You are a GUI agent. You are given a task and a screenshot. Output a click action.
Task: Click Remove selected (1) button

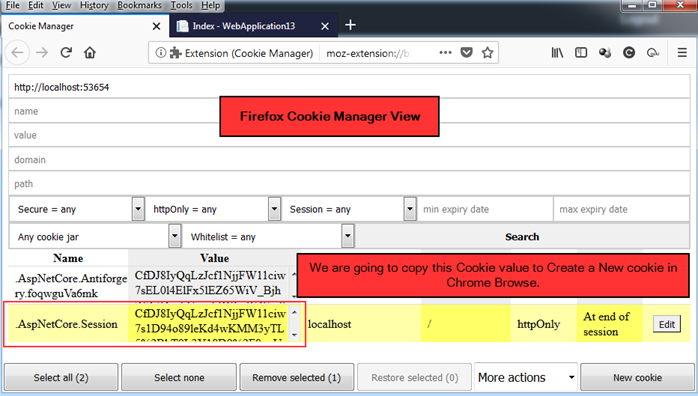pyautogui.click(x=296, y=377)
